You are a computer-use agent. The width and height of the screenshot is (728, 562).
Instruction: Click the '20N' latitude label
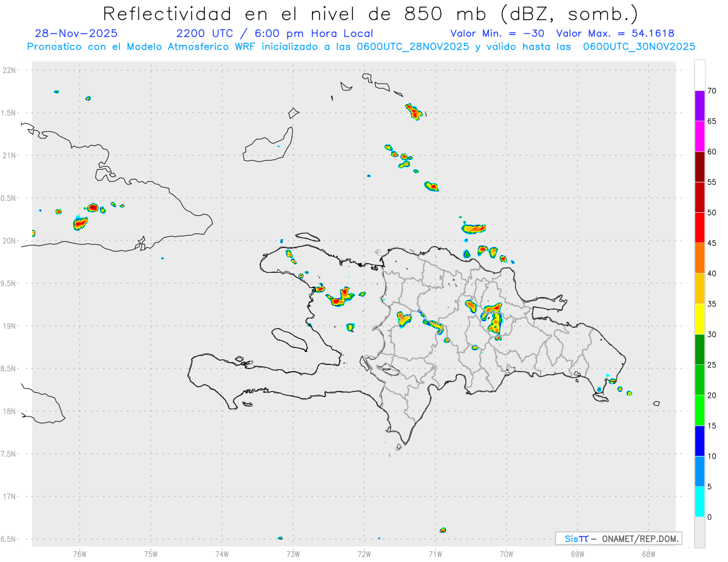[x=10, y=241]
